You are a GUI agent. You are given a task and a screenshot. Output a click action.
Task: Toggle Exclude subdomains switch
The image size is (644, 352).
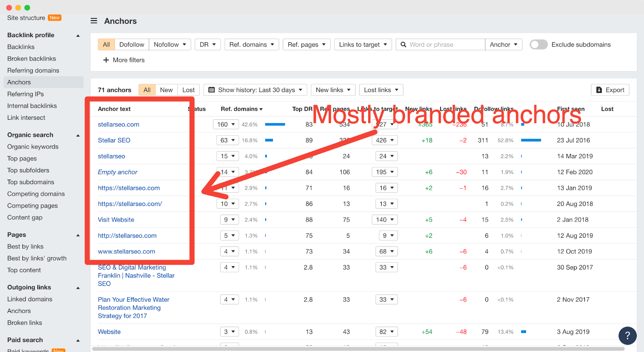539,45
